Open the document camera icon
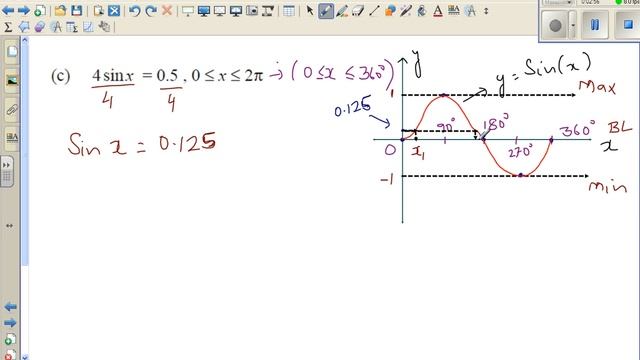Screen dimensions: 640x360 pyautogui.click(x=268, y=11)
